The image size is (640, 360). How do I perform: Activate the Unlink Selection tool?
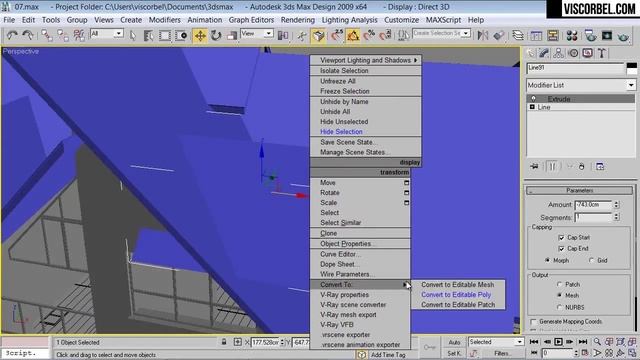[x=62, y=36]
